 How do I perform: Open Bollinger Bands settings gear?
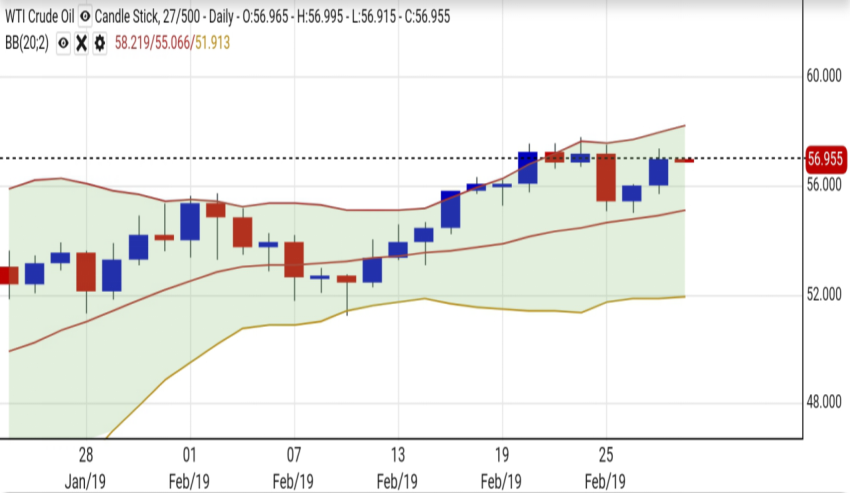[x=99, y=44]
